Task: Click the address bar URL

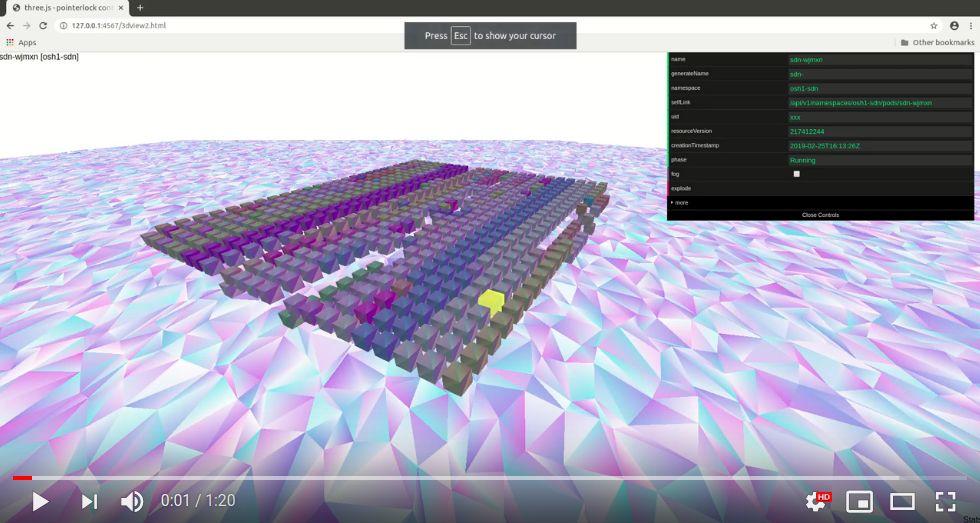Action: coord(119,26)
